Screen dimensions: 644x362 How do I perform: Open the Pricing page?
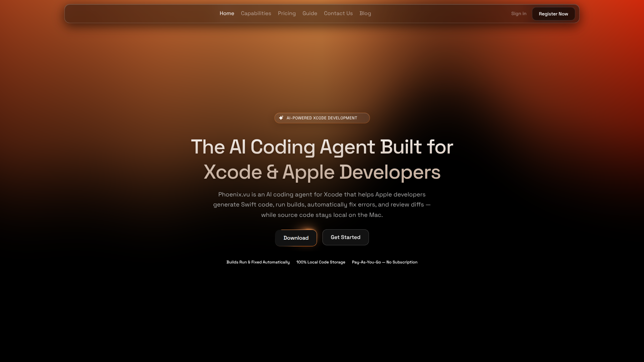pyautogui.click(x=287, y=13)
